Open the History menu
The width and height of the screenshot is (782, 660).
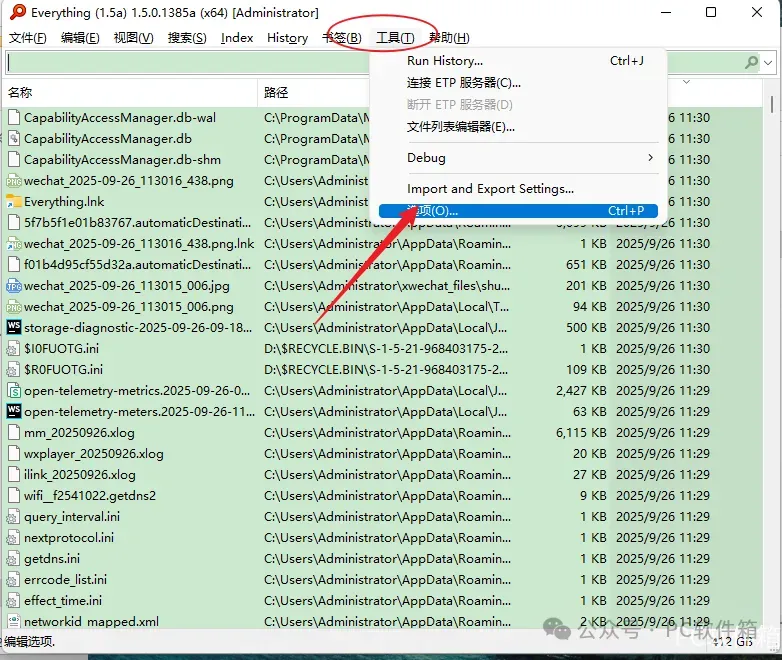click(287, 38)
